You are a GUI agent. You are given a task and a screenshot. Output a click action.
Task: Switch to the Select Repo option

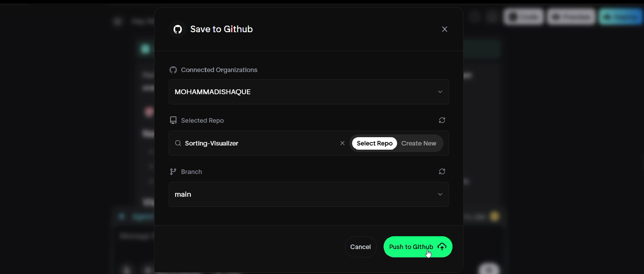374,143
